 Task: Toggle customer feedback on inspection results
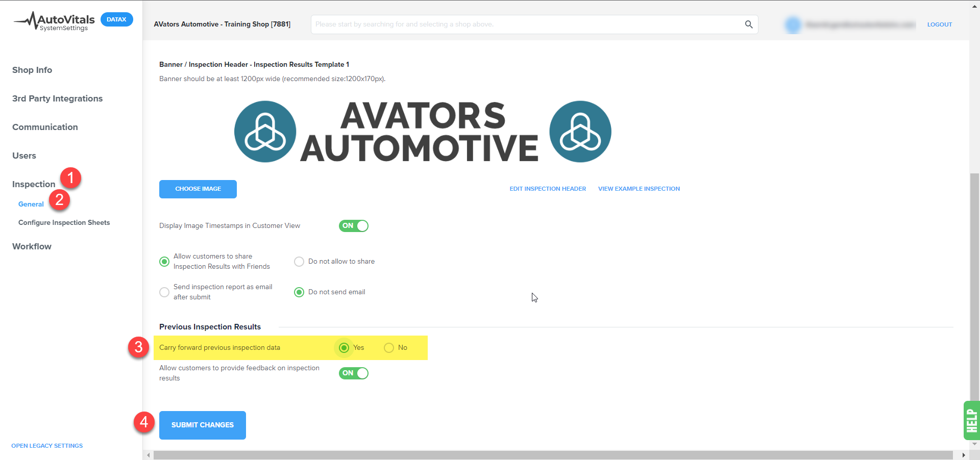(x=353, y=373)
